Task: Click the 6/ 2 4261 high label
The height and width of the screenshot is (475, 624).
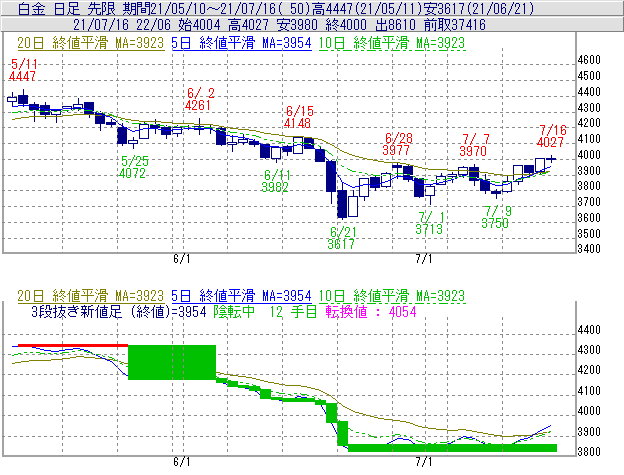Action: (199, 99)
